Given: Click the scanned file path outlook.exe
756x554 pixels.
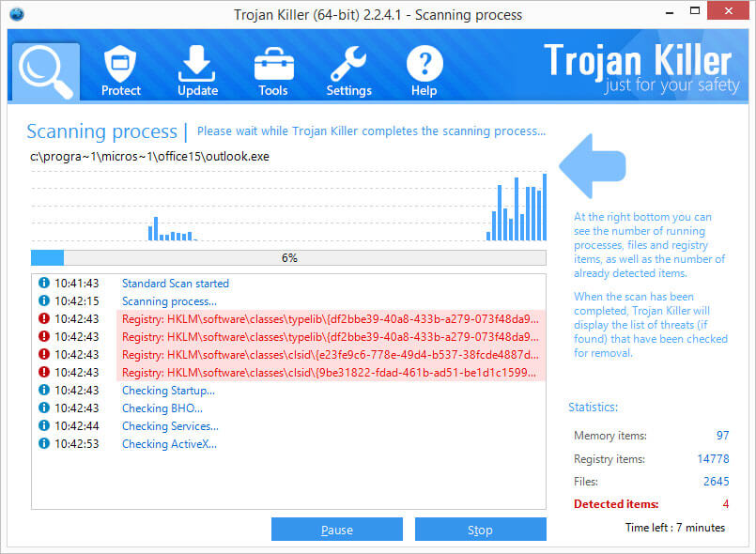Looking at the screenshot, I should pyautogui.click(x=149, y=157).
